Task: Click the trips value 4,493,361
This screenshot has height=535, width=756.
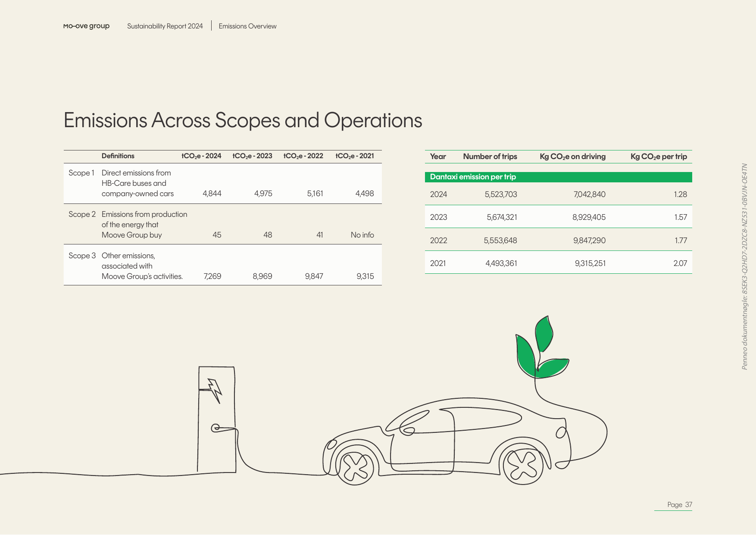Action: click(x=501, y=263)
